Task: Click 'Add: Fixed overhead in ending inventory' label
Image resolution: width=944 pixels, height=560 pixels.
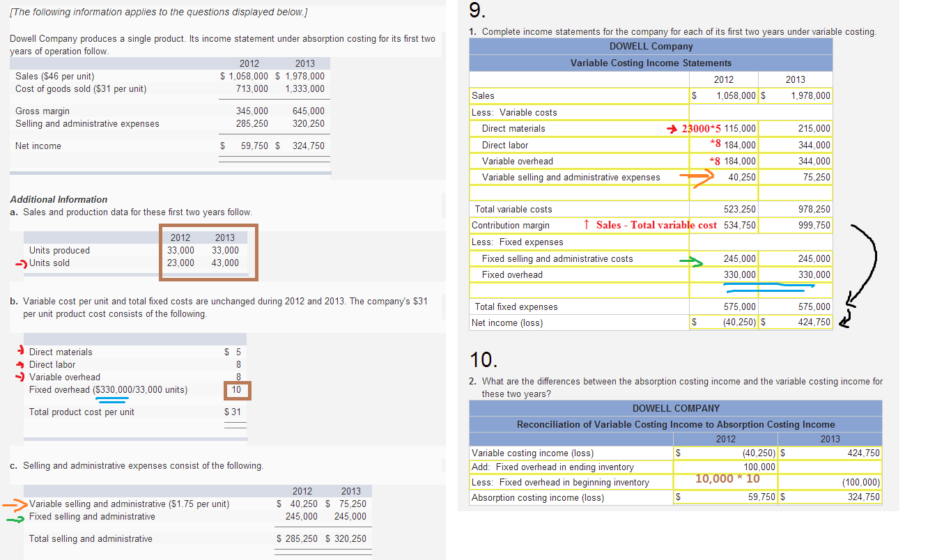Action: [x=553, y=467]
